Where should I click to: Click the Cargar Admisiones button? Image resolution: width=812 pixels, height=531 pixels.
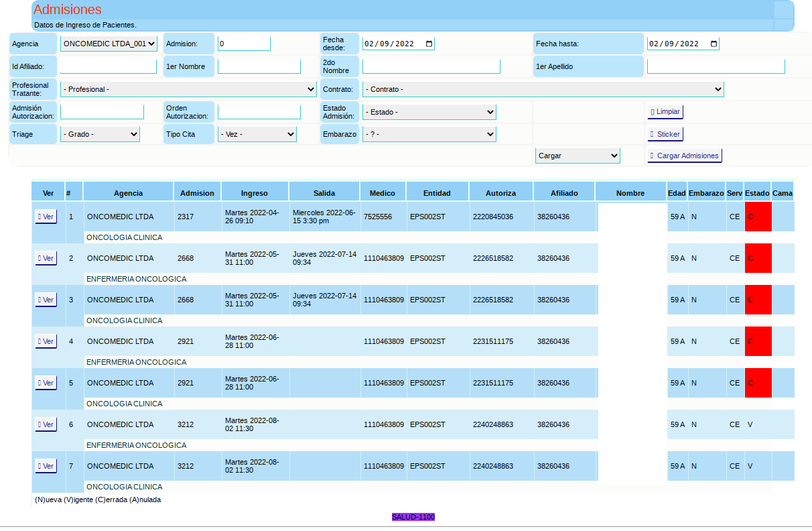pyautogui.click(x=684, y=156)
